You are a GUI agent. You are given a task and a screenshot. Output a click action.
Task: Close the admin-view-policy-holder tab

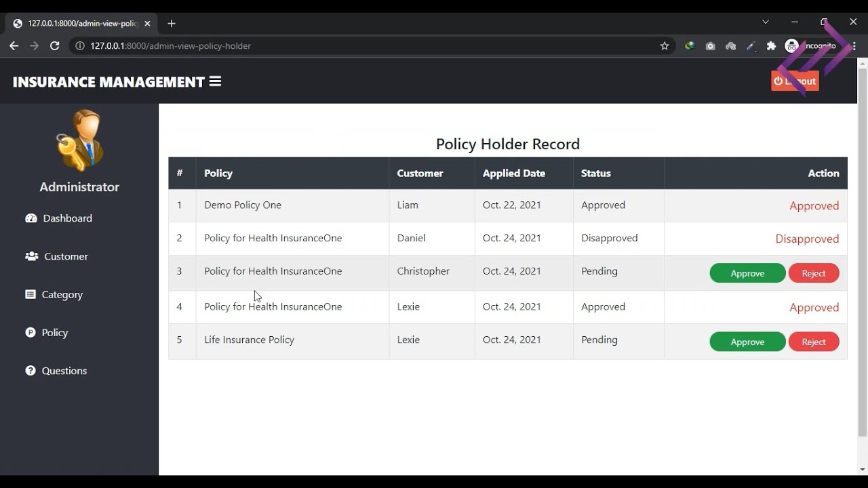147,23
